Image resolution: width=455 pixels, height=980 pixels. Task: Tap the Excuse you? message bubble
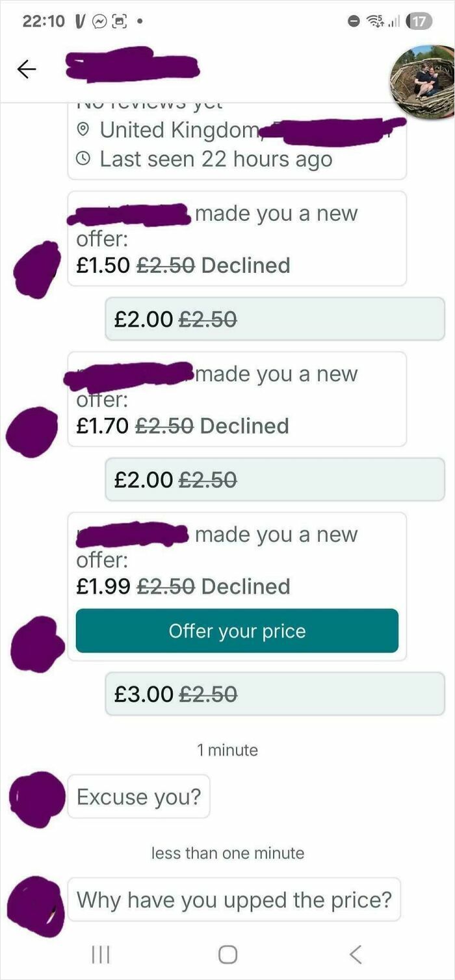[x=138, y=796]
